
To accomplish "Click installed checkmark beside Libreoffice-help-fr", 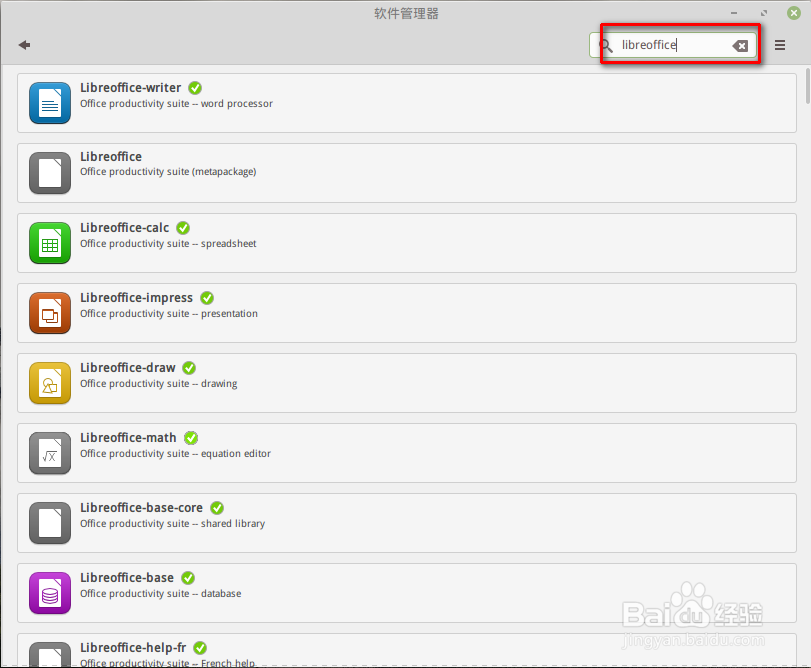I will point(200,648).
